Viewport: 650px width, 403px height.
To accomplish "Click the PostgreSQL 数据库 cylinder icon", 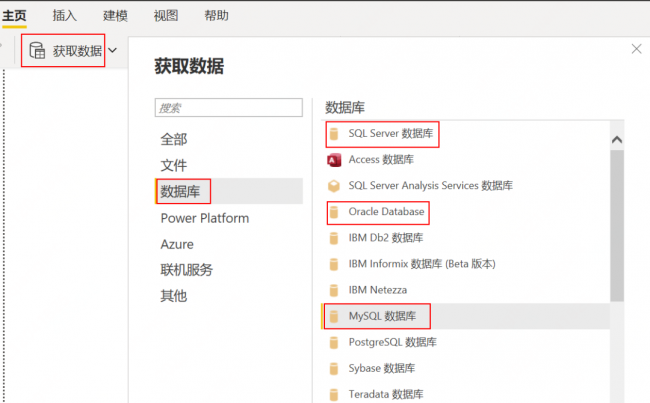I will (334, 343).
